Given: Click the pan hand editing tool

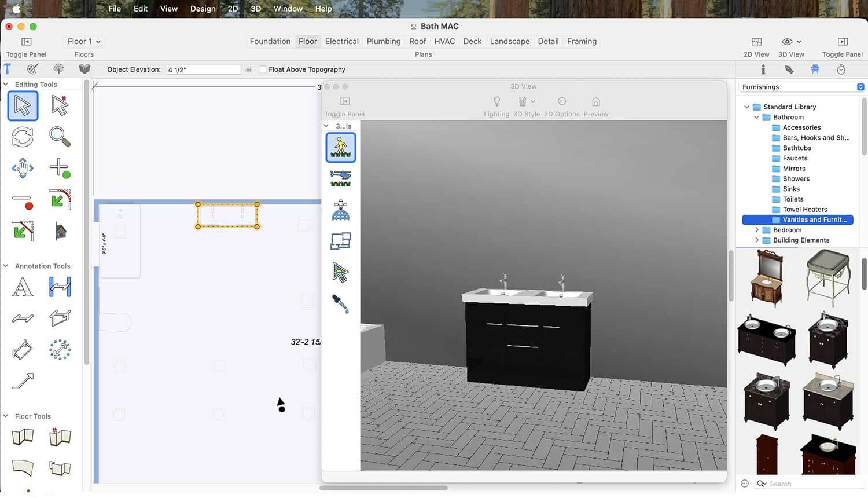Looking at the screenshot, I should (23, 169).
